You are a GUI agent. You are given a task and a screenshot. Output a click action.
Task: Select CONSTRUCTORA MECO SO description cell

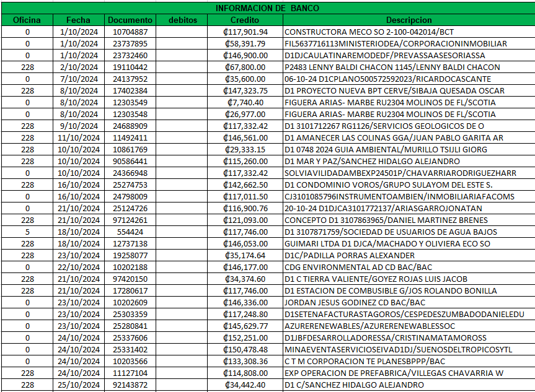coord(409,32)
